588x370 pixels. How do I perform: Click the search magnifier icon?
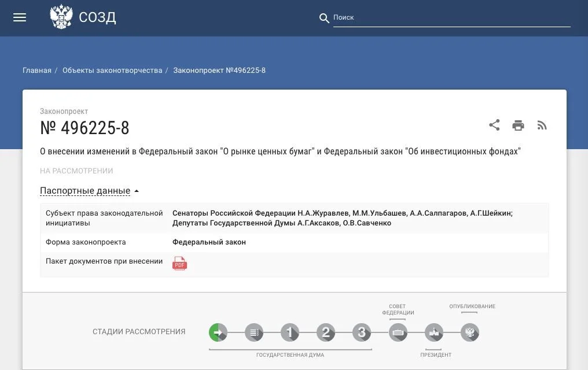324,18
